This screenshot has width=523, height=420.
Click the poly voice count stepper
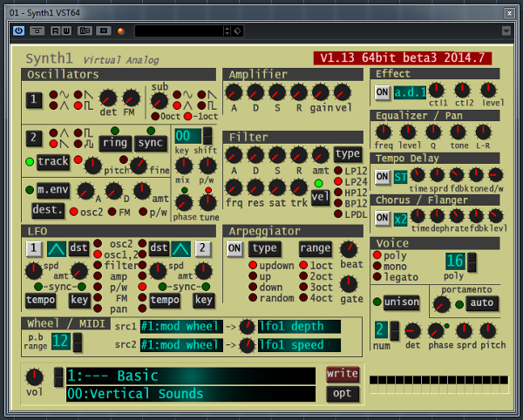[472, 262]
